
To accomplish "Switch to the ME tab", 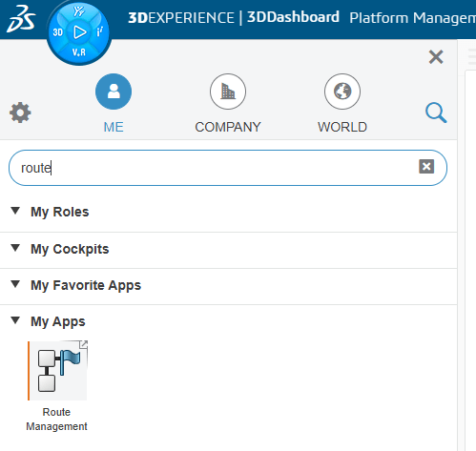I will click(x=114, y=104).
